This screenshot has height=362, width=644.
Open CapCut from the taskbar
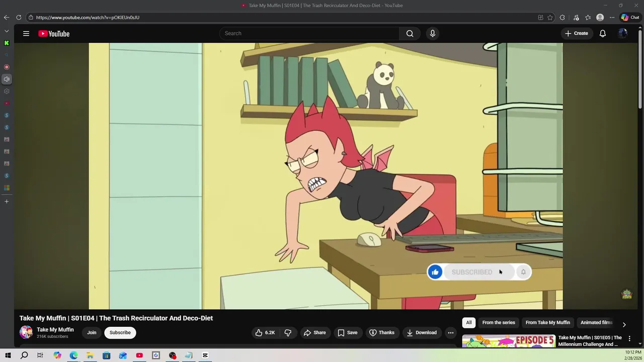click(205, 355)
